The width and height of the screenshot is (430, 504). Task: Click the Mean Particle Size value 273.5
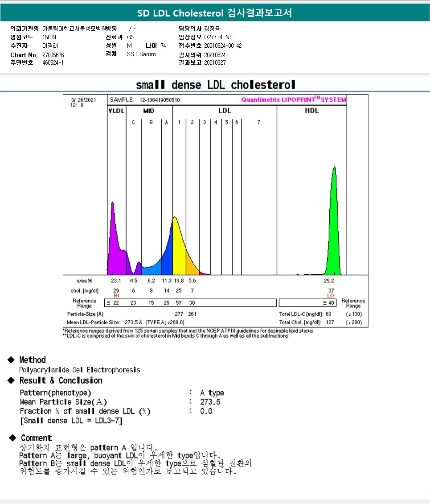[210, 402]
